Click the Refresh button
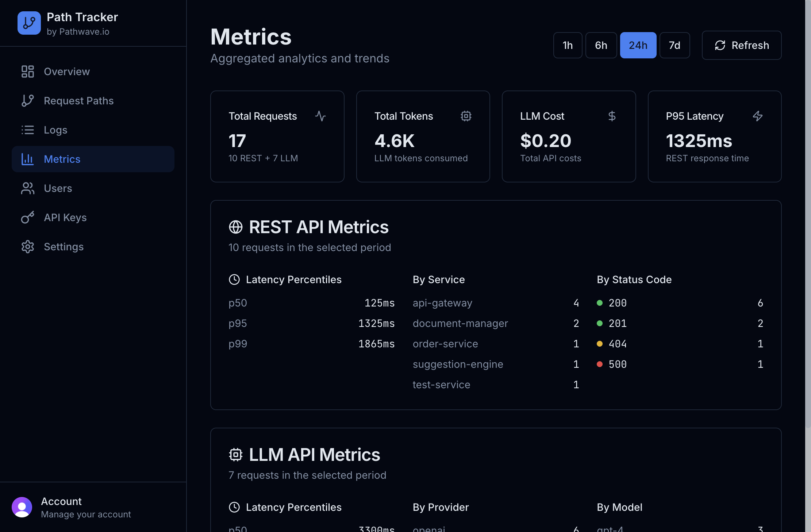Screen dimensions: 811x532 (741, 45)
